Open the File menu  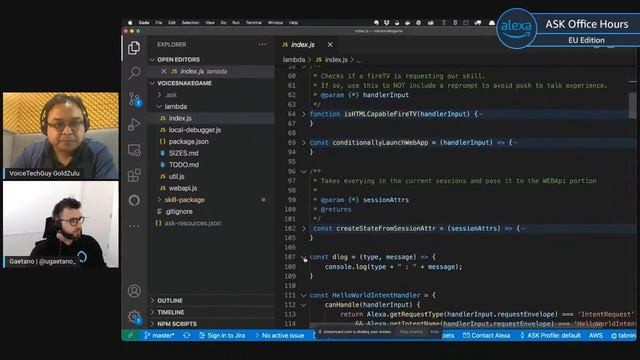[x=159, y=23]
